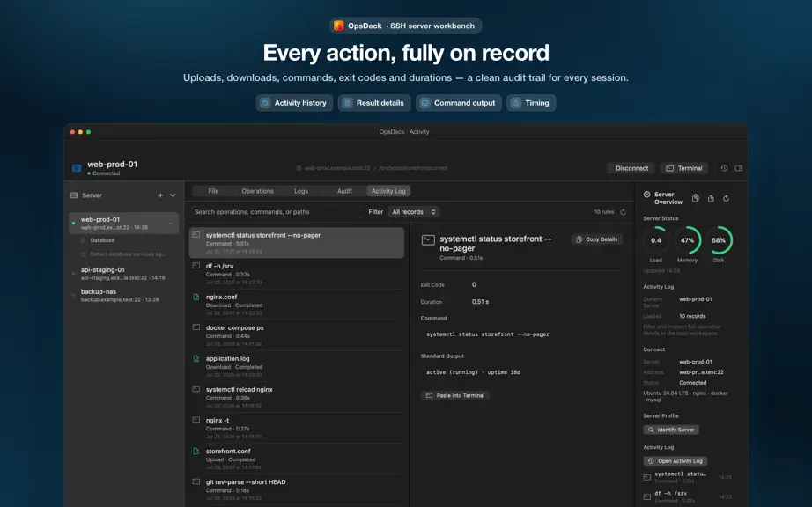Click Detect database services again entry
Screen dimensions: 812x507
[124, 254]
